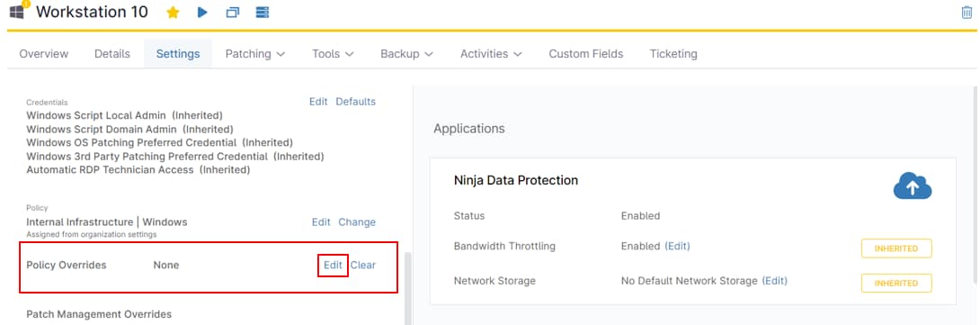Viewport: 980px width, 325px height.
Task: Select Windows OS Patching Preferred Credential
Action: (159, 143)
